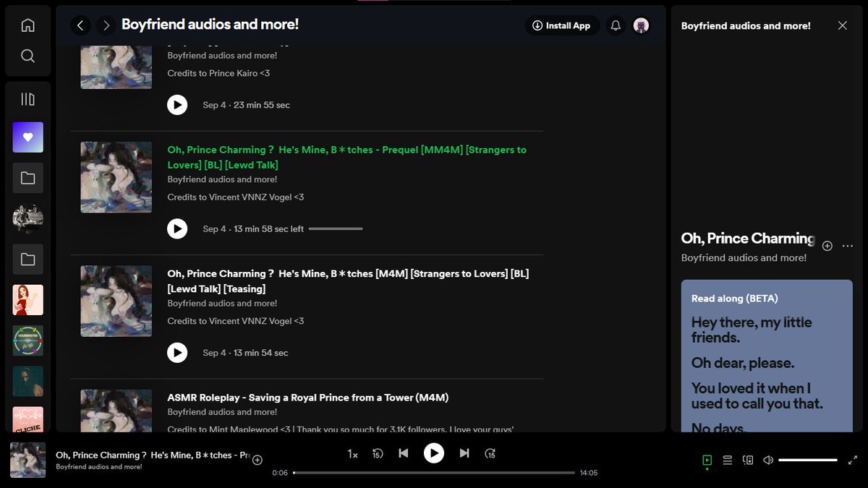Open the user profile avatar menu
Image resolution: width=868 pixels, height=488 pixels.
tap(641, 25)
